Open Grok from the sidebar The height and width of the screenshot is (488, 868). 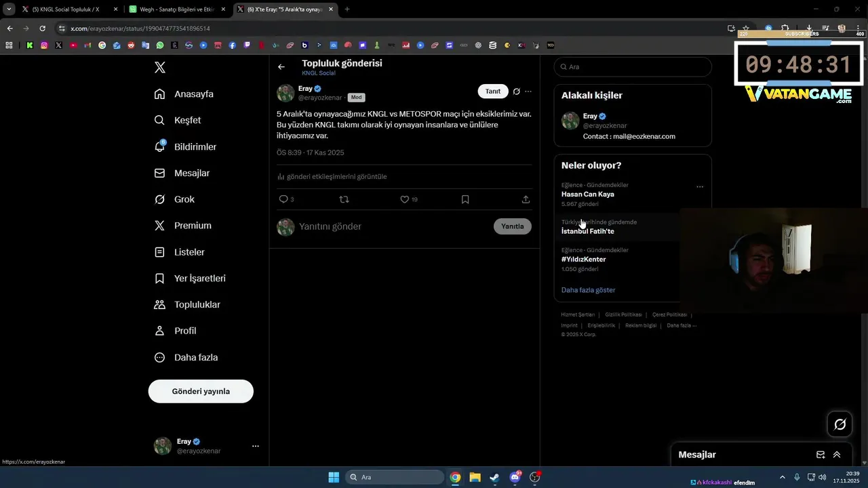[174, 199]
